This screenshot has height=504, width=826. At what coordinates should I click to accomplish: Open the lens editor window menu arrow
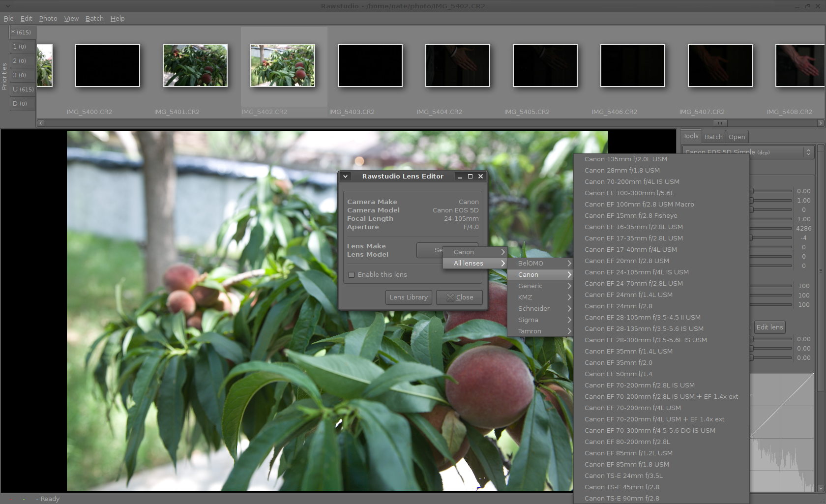tap(345, 177)
